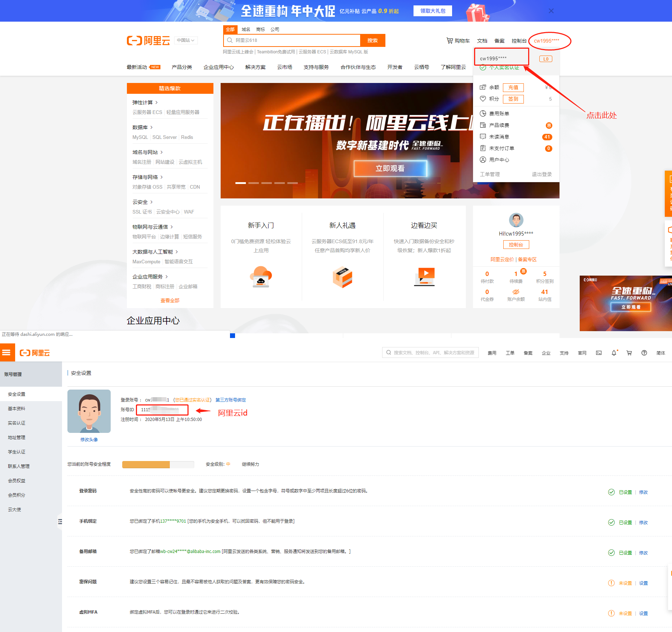Select the first banner carousel indicator
Screen dimensions: 672x632
click(240, 183)
